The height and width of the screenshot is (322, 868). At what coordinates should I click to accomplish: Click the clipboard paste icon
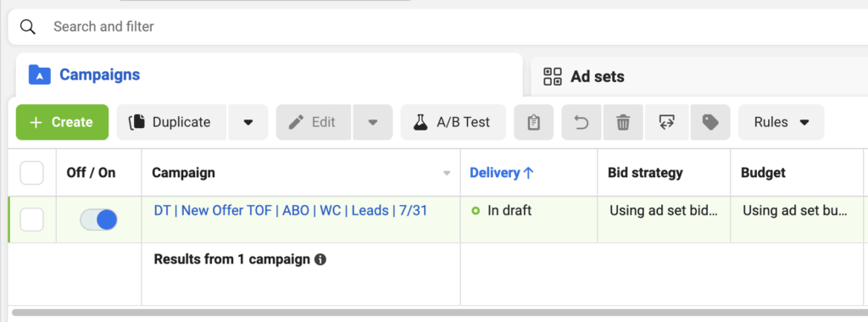click(x=534, y=122)
